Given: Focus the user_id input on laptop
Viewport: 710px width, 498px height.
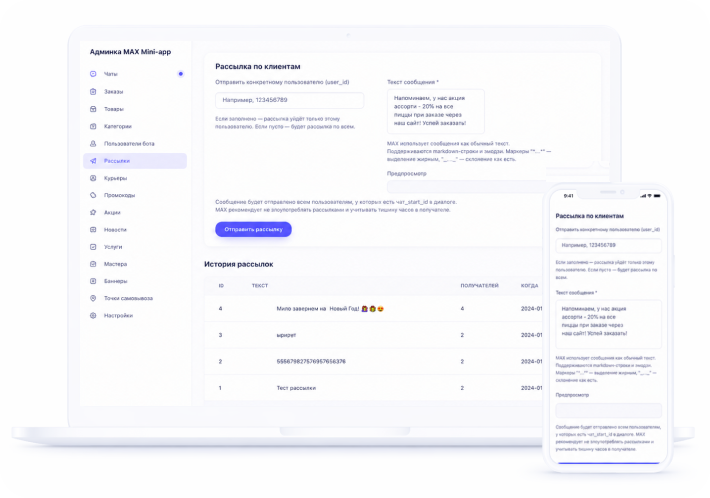Looking at the screenshot, I should coord(289,100).
